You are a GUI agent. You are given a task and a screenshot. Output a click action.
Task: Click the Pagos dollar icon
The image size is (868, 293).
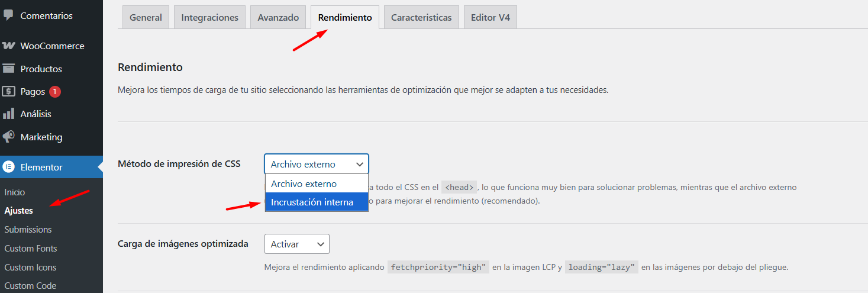click(8, 92)
